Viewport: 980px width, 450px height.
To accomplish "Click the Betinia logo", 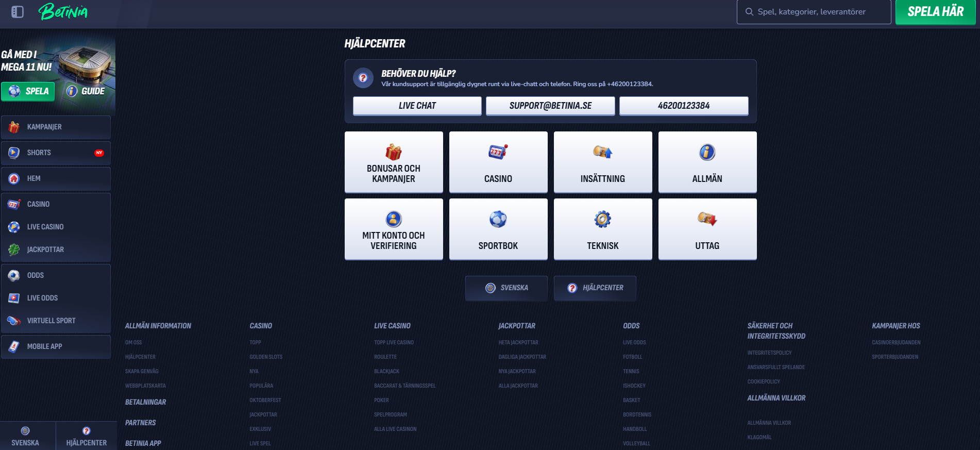I will click(63, 11).
